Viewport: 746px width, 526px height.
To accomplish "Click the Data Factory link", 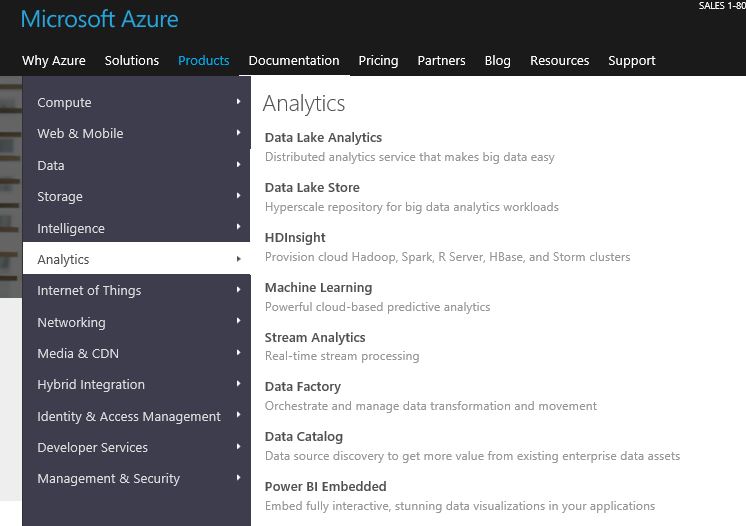I will 302,387.
